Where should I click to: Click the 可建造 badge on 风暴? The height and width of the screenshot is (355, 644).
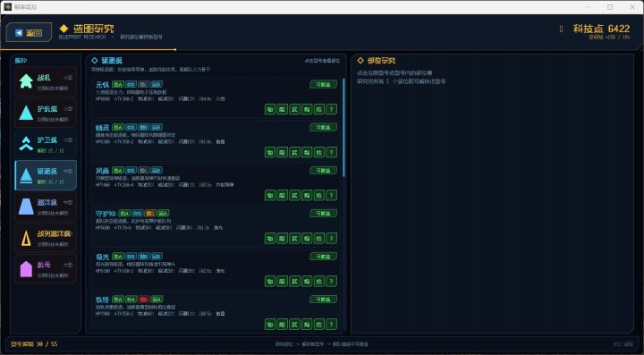pyautogui.click(x=323, y=170)
